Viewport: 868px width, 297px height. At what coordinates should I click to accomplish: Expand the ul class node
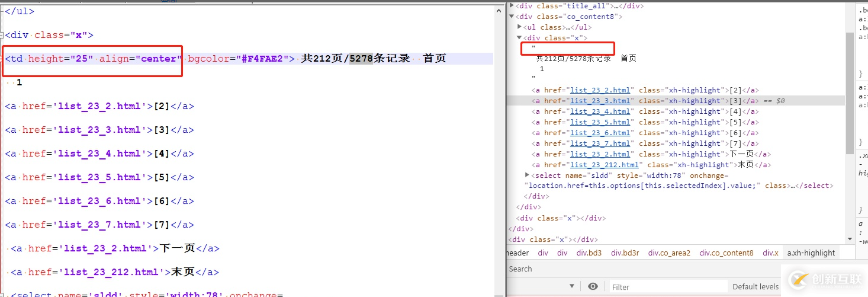[x=519, y=27]
